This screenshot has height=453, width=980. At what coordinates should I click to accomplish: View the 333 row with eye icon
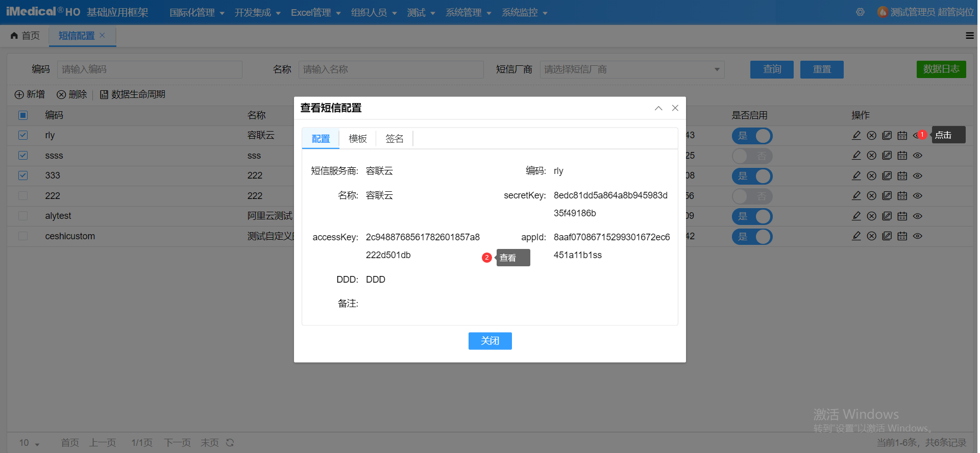(918, 175)
